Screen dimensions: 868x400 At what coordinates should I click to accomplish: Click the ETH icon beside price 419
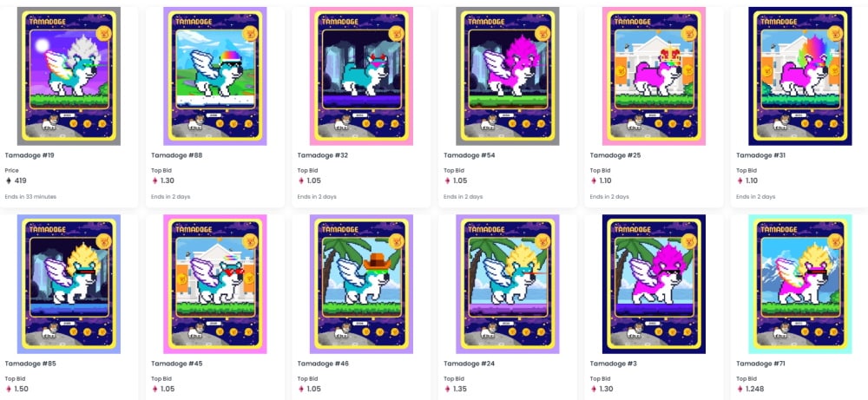pyautogui.click(x=9, y=180)
